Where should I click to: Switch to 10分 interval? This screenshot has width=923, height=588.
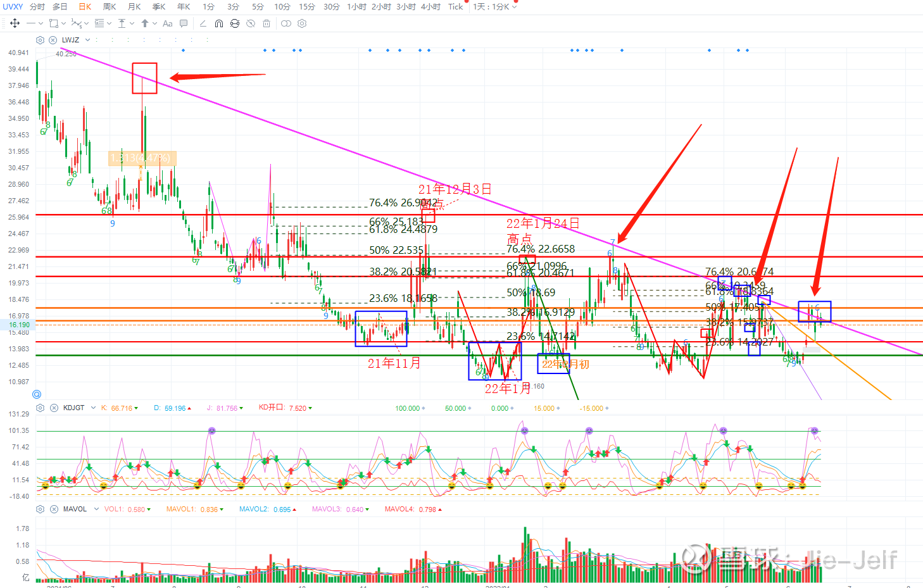[282, 6]
